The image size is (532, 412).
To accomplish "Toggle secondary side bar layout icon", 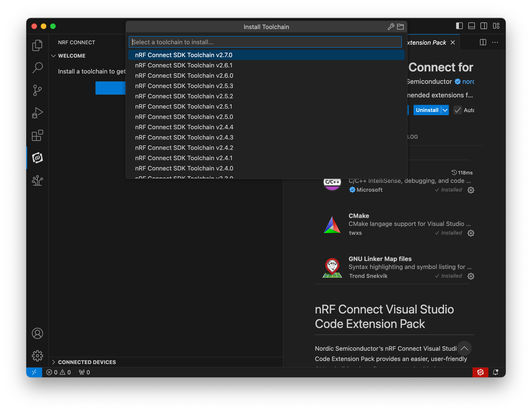I will click(484, 26).
